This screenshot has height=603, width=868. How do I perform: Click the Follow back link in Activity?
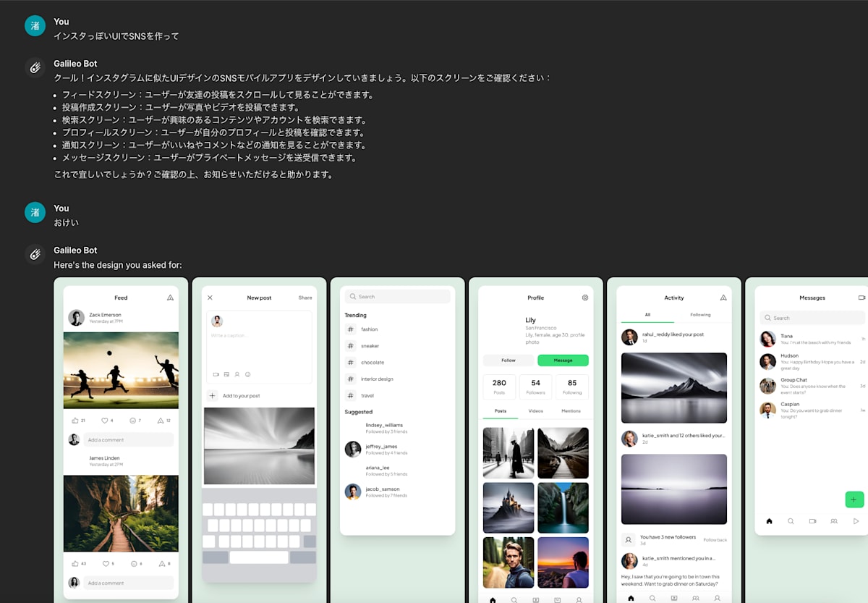click(x=715, y=540)
